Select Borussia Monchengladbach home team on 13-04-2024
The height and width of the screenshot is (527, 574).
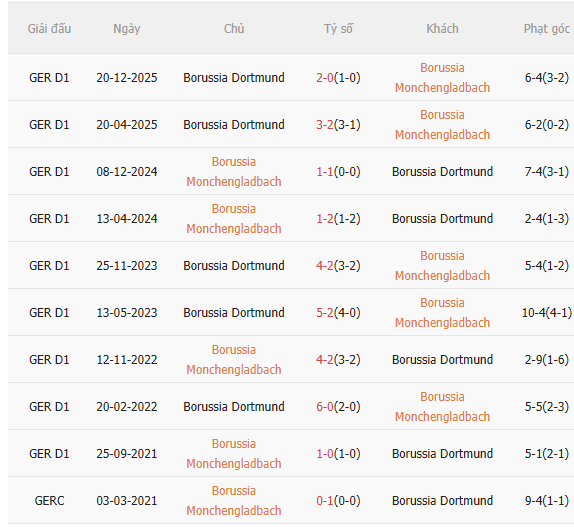tap(234, 218)
